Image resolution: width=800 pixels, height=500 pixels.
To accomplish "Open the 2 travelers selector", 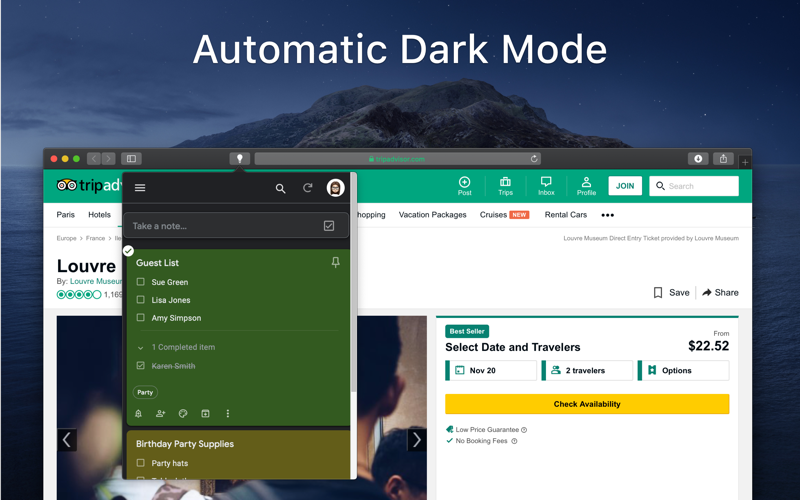I will (587, 370).
